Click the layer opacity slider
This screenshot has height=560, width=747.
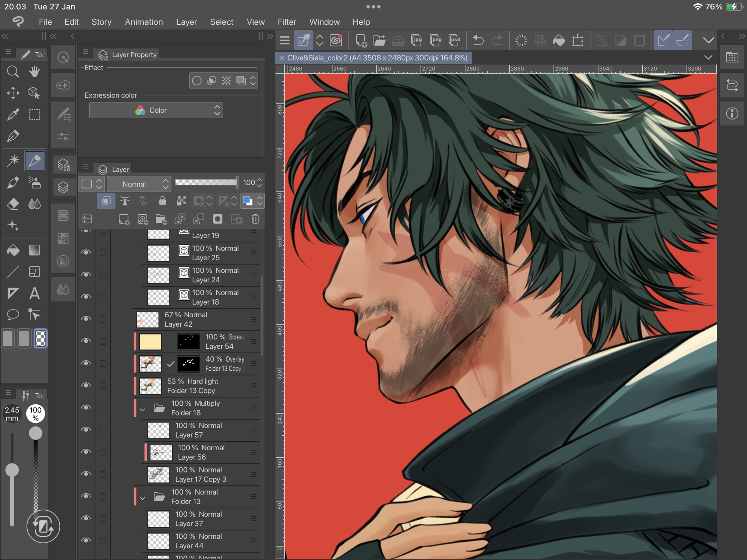point(206,183)
